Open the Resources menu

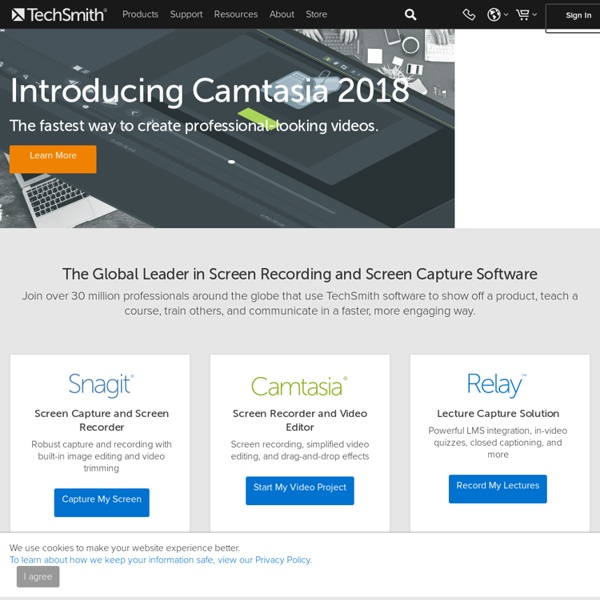tap(236, 14)
